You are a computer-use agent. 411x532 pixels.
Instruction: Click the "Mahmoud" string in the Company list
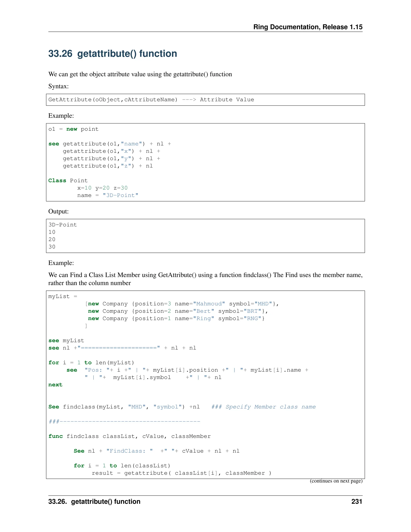click(209, 304)
